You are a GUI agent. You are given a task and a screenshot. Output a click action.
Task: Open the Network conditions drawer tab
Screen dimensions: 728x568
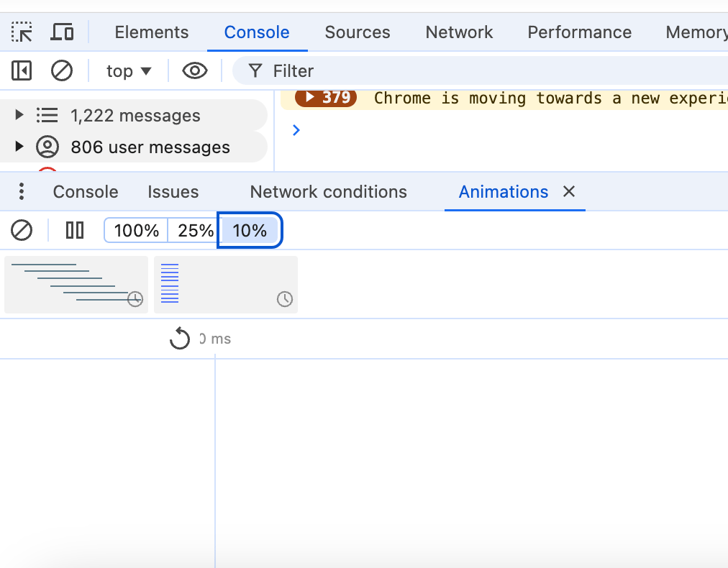coord(328,192)
